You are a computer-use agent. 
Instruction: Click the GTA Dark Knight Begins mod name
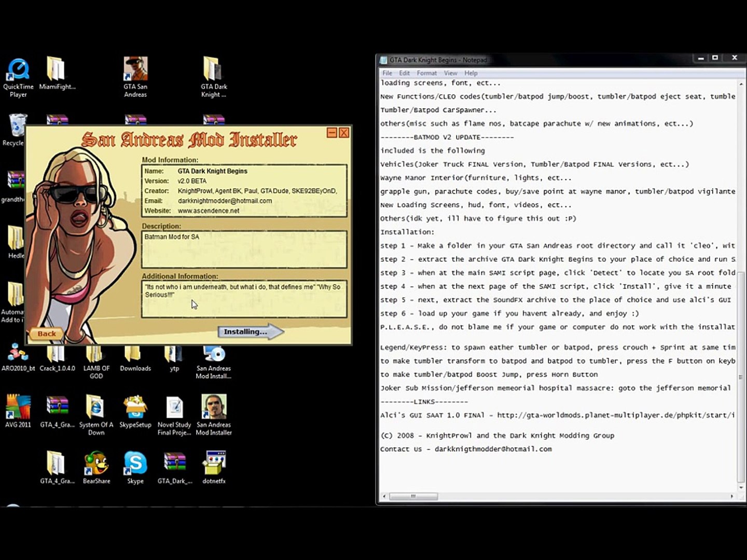tap(212, 171)
